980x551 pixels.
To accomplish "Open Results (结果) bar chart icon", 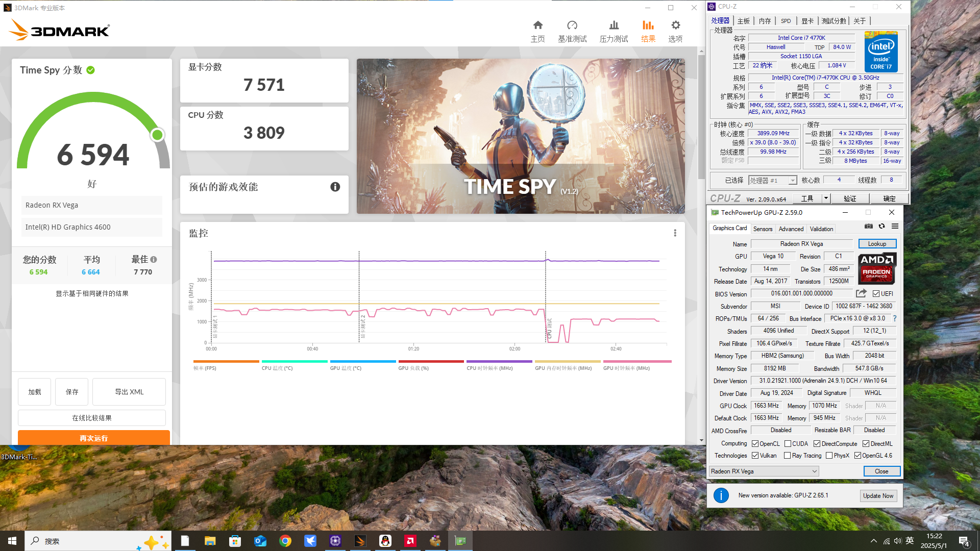I will (648, 26).
